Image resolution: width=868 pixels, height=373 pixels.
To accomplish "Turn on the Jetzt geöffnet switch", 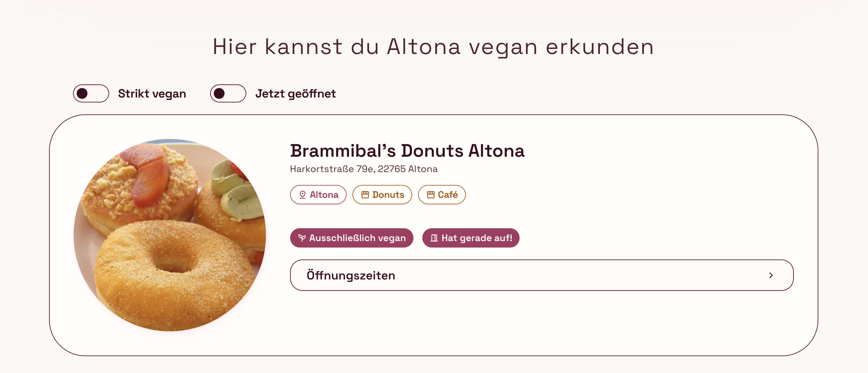I will click(x=228, y=93).
